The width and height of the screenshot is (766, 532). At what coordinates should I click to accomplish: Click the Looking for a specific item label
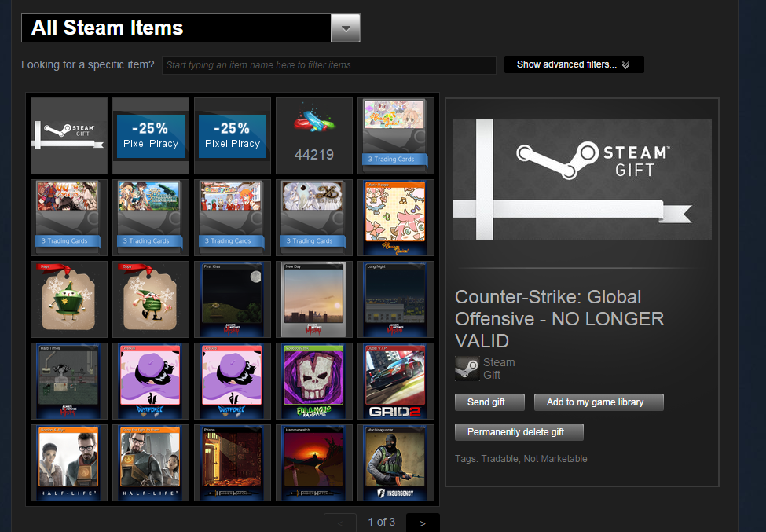click(88, 64)
